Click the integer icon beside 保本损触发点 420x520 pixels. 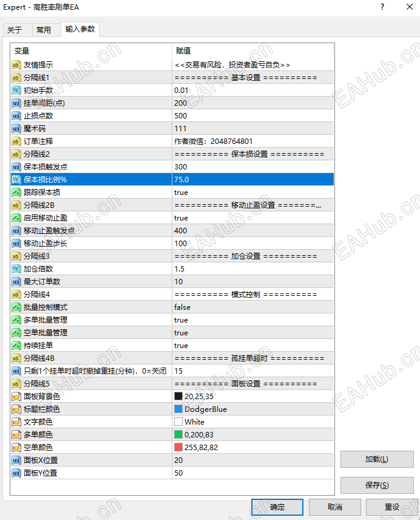click(16, 167)
